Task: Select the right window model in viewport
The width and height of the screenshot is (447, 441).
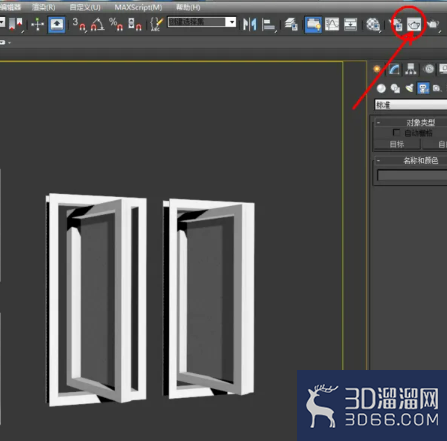Action: [x=209, y=298]
